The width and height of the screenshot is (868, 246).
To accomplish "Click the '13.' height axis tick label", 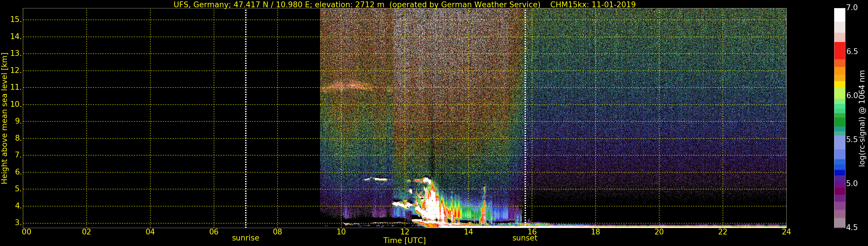I will (x=16, y=54).
